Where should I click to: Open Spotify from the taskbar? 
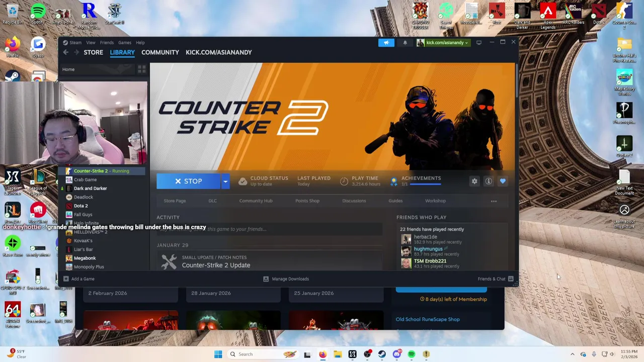click(412, 354)
